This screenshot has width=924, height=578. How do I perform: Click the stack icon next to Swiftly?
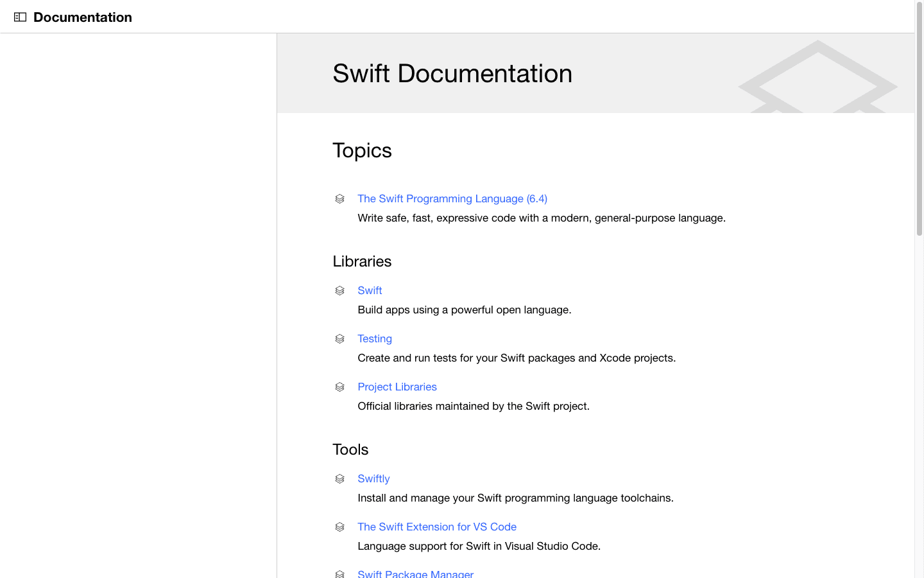tap(340, 479)
